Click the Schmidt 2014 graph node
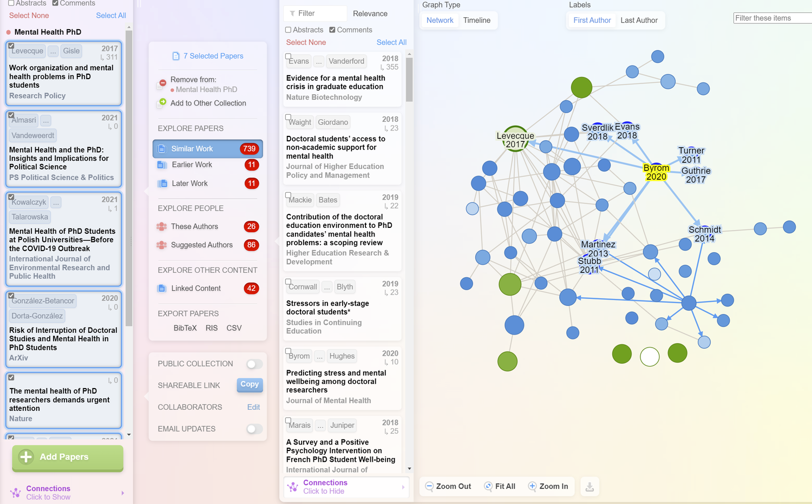 704,233
